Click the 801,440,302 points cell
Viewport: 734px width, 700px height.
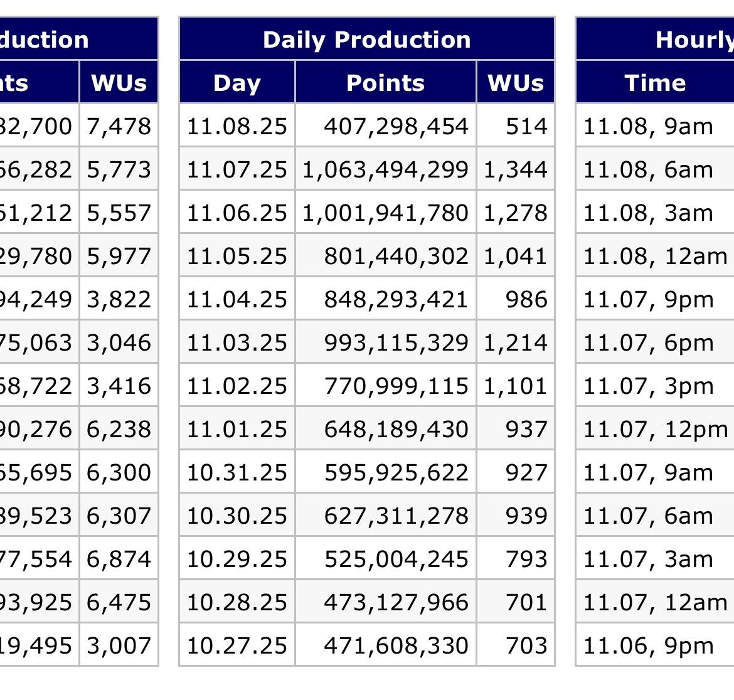[395, 256]
